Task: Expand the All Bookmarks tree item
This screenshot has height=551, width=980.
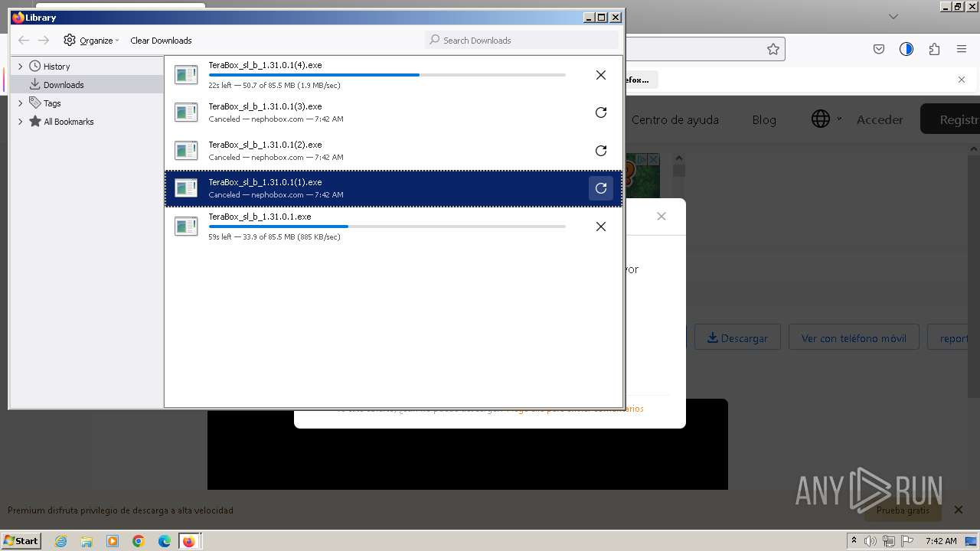Action: (x=21, y=122)
